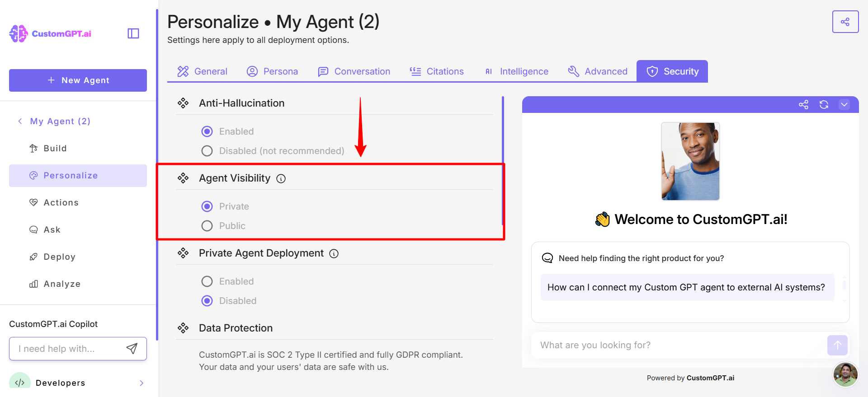Click the Private Agent Deployment section icon
The height and width of the screenshot is (397, 868).
coord(183,253)
